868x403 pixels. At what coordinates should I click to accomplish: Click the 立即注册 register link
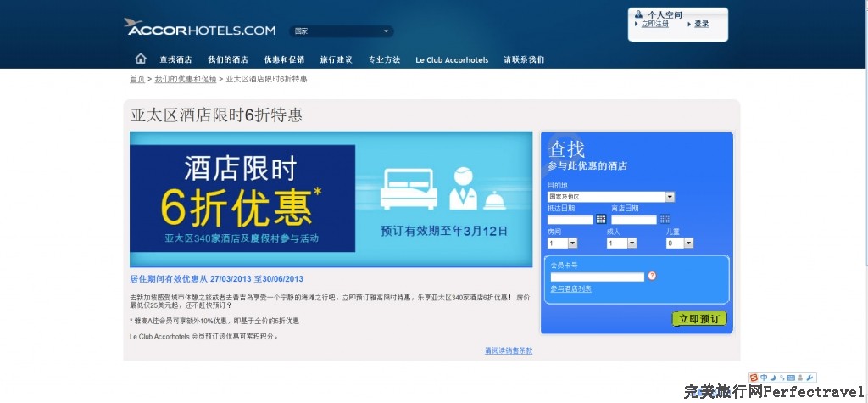(x=655, y=25)
